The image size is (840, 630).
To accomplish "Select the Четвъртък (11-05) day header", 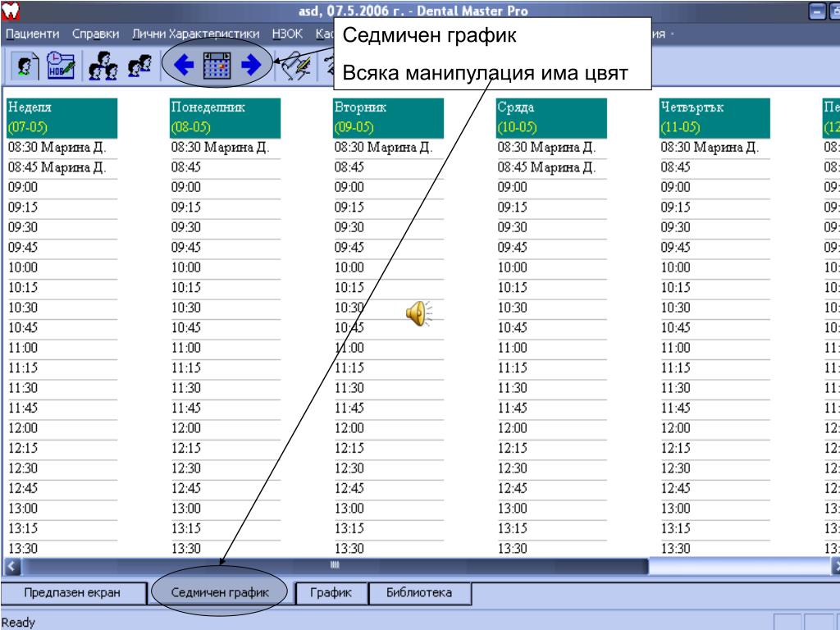I will tap(714, 118).
